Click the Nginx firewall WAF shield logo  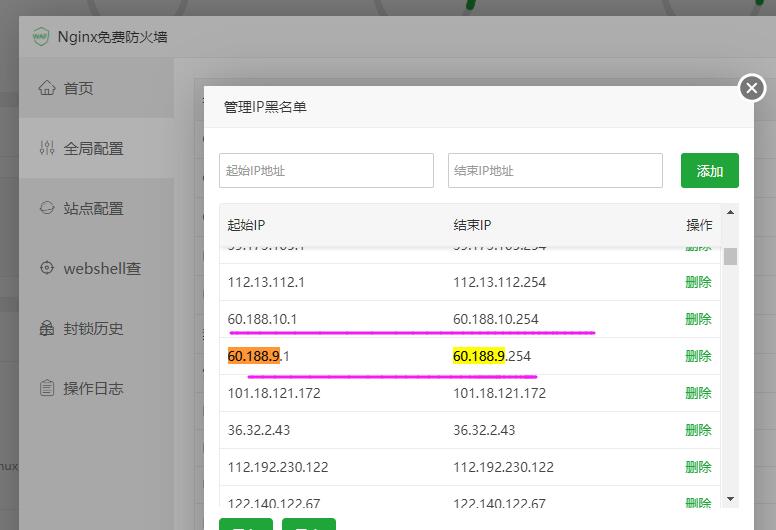[x=41, y=37]
